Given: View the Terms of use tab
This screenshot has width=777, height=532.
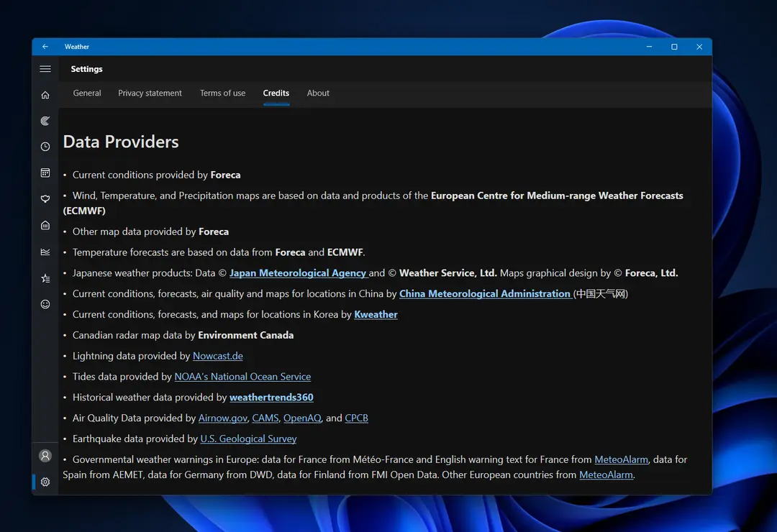Looking at the screenshot, I should pyautogui.click(x=222, y=93).
